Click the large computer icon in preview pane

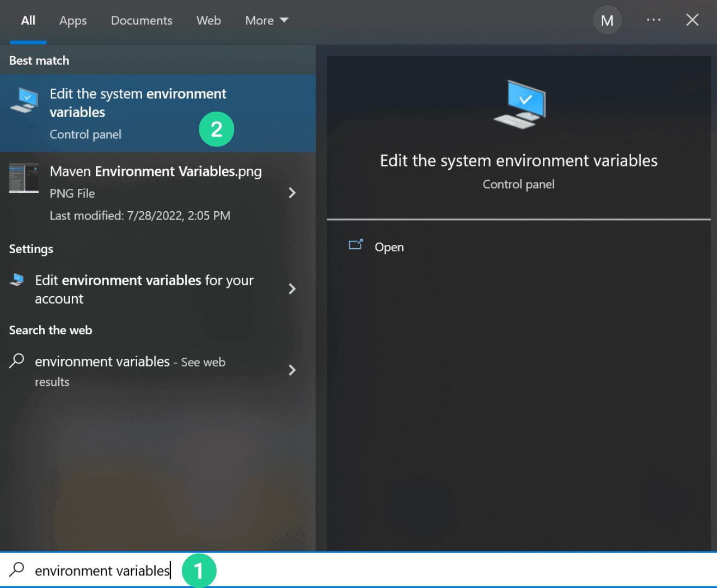pyautogui.click(x=520, y=105)
